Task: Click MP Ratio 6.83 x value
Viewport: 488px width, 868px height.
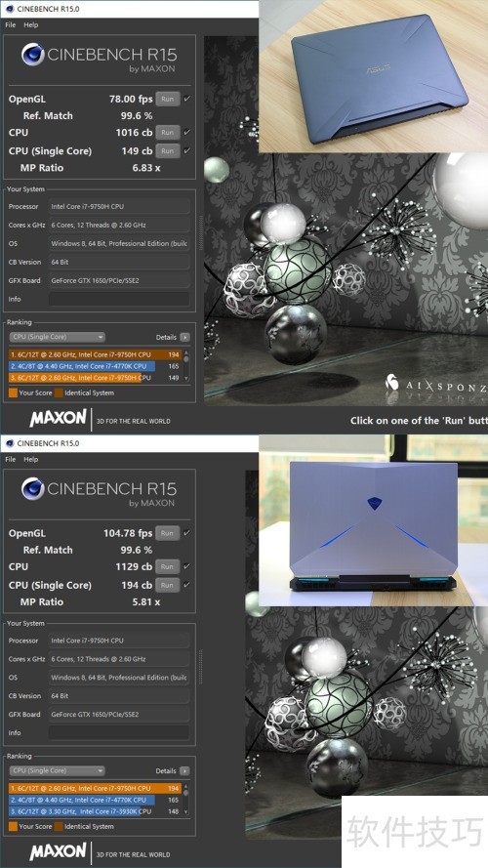Action: pos(146,168)
